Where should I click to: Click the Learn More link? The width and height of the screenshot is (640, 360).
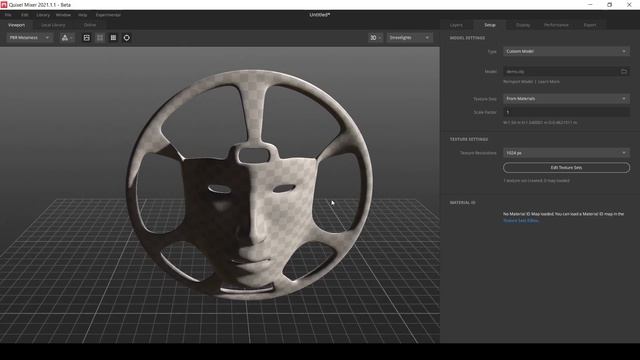549,82
